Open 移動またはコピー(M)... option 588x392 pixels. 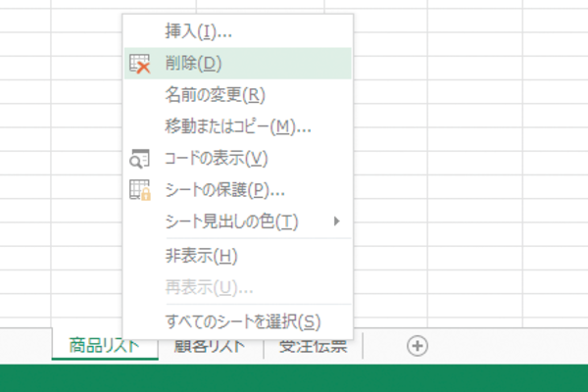[238, 126]
